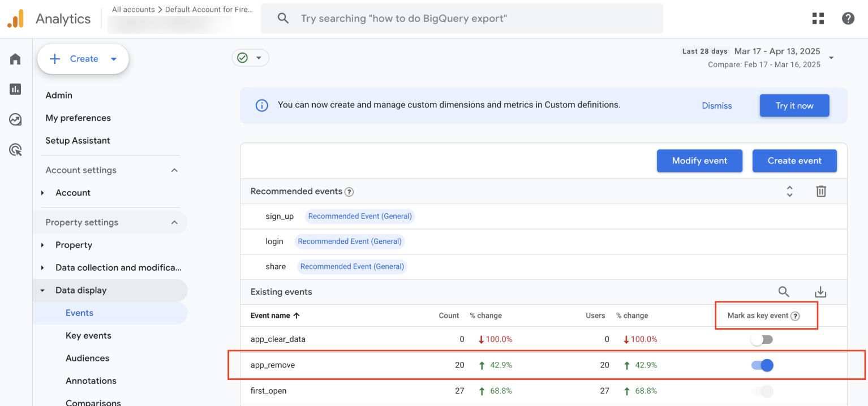Click the Help question mark icon
The width and height of the screenshot is (868, 406).
pyautogui.click(x=848, y=18)
